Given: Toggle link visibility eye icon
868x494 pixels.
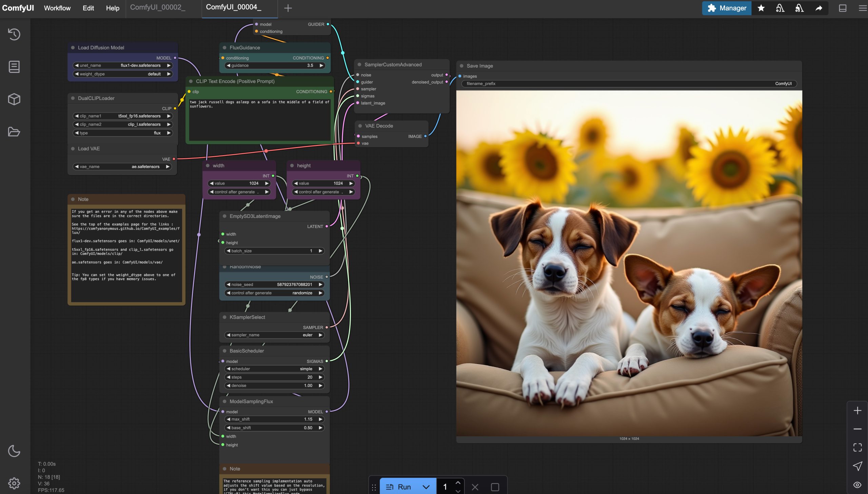Looking at the screenshot, I should 857,485.
